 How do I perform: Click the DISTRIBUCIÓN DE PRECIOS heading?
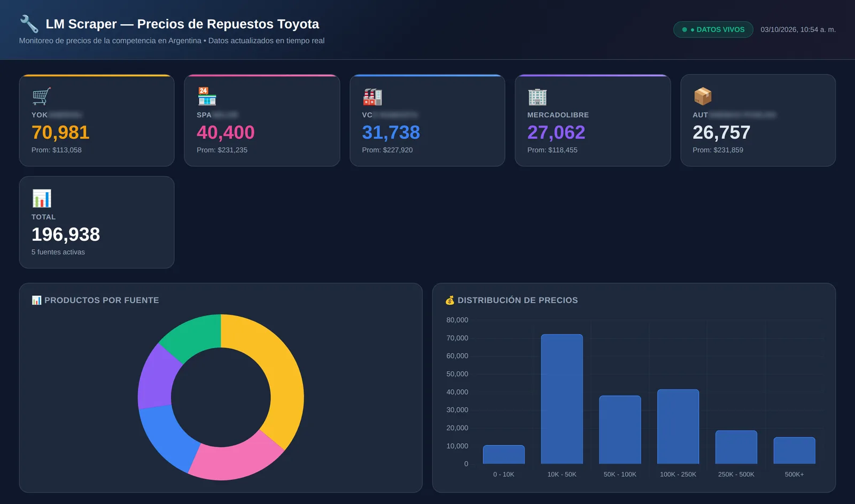tap(518, 300)
